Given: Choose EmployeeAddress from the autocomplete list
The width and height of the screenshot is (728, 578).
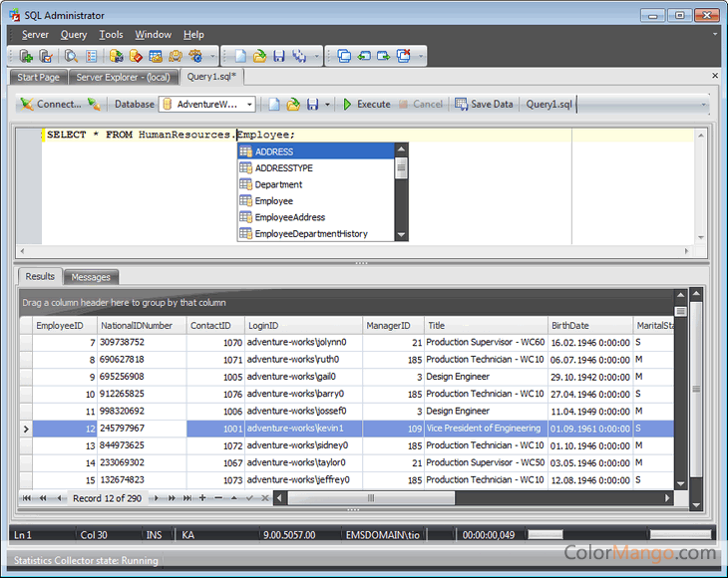Looking at the screenshot, I should pos(316,217).
